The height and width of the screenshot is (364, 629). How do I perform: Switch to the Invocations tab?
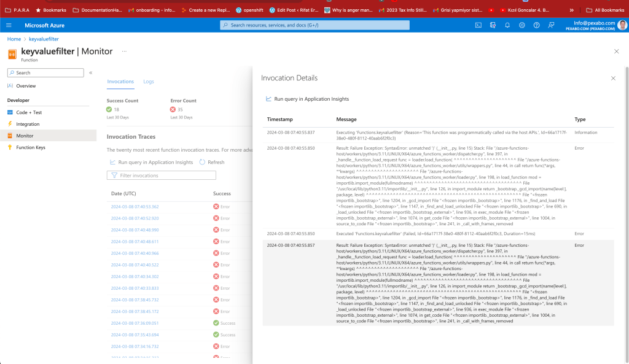120,82
